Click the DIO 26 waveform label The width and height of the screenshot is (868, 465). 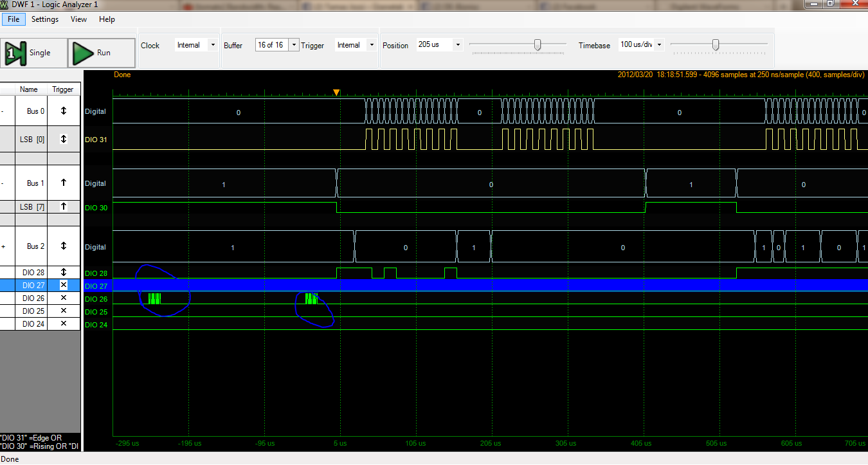coord(96,299)
